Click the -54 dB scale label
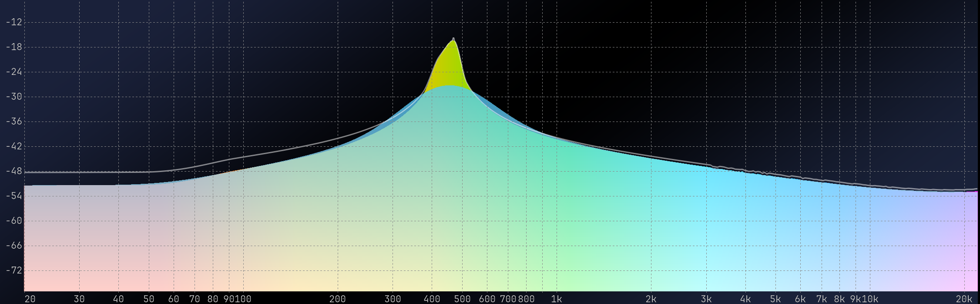980x304 pixels. click(13, 196)
